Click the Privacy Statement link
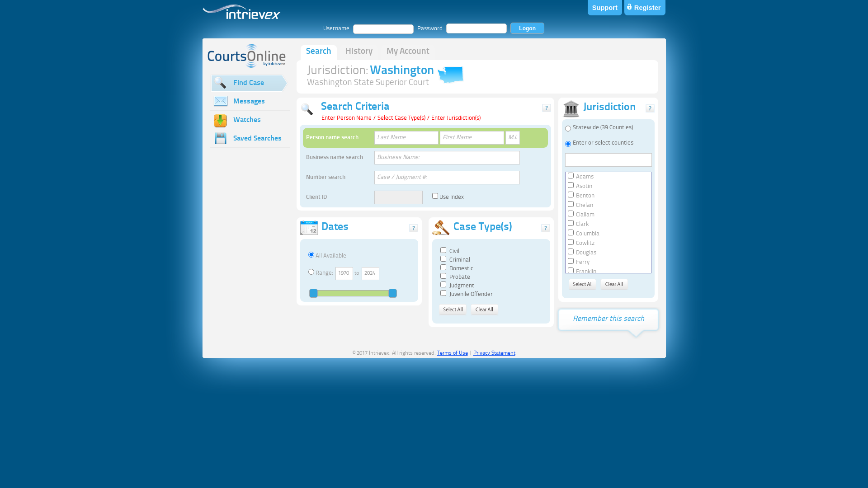Screen dimensions: 868x488 point(494,353)
